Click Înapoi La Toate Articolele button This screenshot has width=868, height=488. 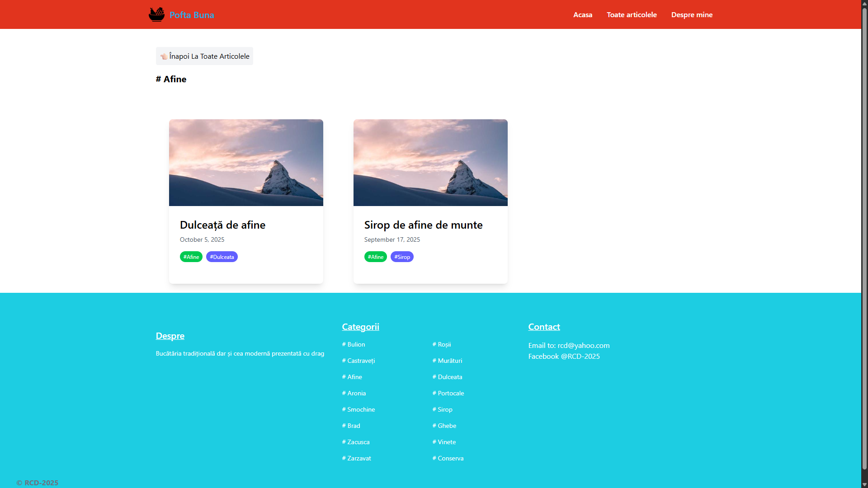tap(209, 56)
